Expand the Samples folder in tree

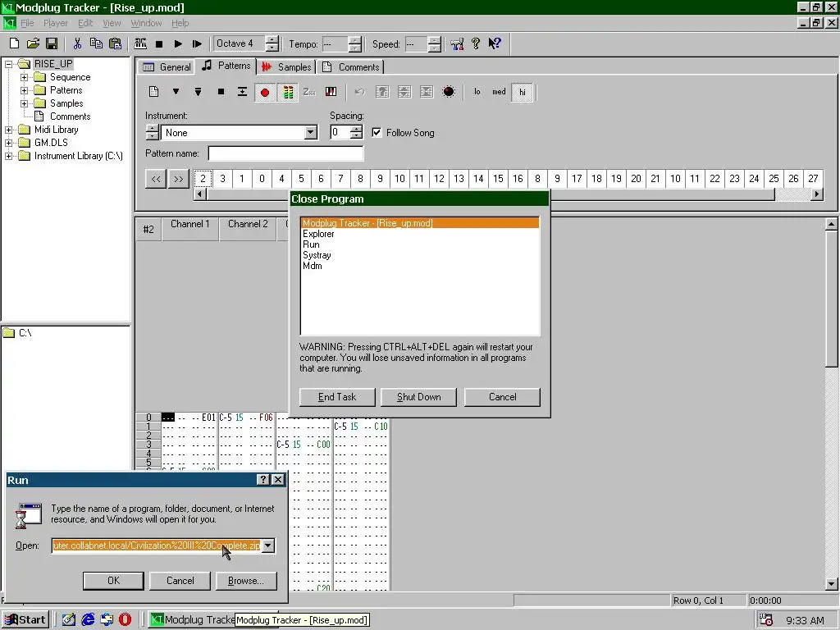[24, 103]
